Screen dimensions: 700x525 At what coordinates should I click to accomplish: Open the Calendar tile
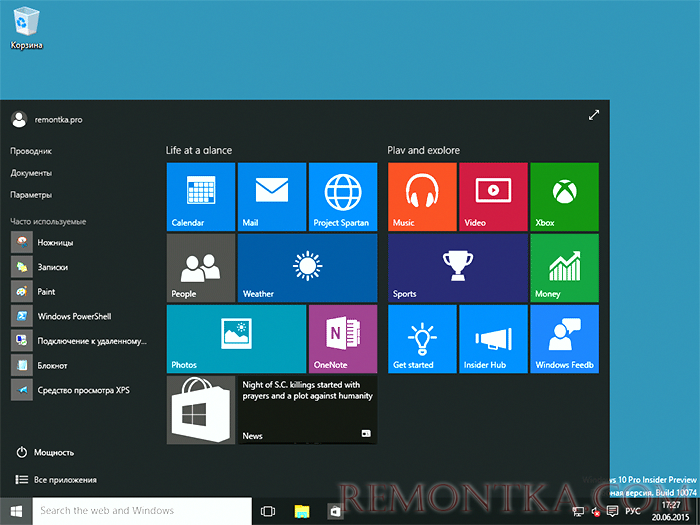point(201,197)
